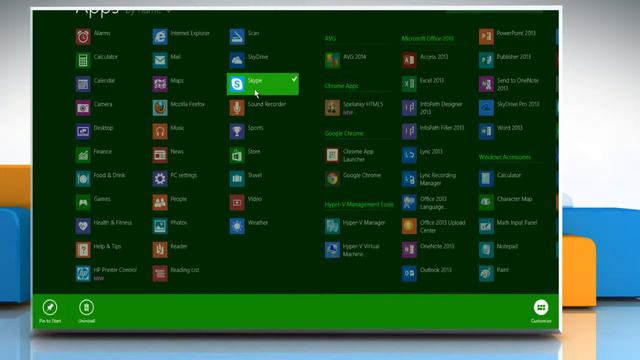Click the Uninstall button
The image size is (640, 360).
(87, 311)
